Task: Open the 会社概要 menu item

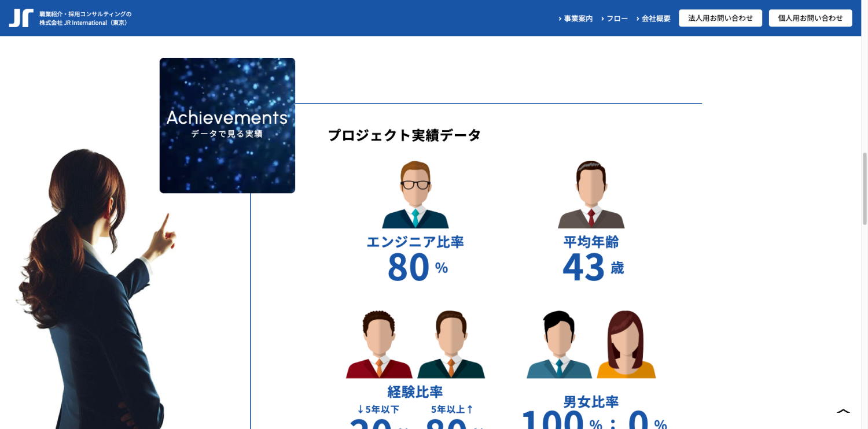Action: 653,19
